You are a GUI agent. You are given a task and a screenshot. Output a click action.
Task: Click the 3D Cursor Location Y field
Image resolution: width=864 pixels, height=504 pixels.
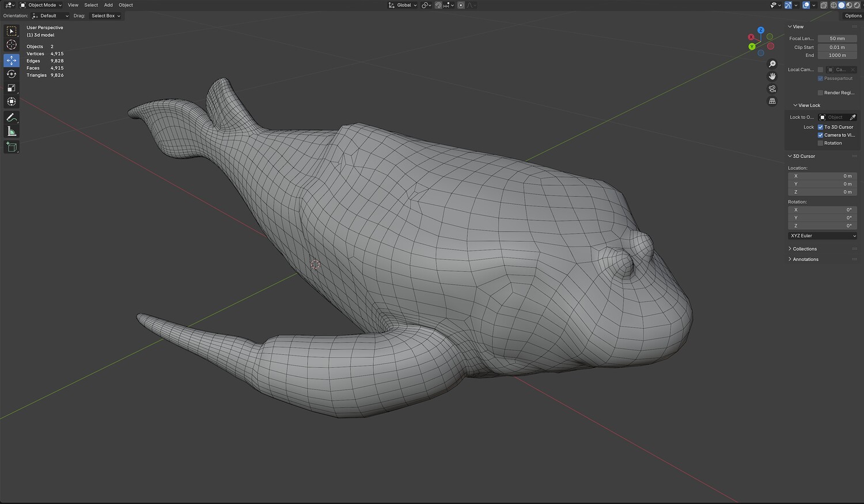tap(823, 184)
